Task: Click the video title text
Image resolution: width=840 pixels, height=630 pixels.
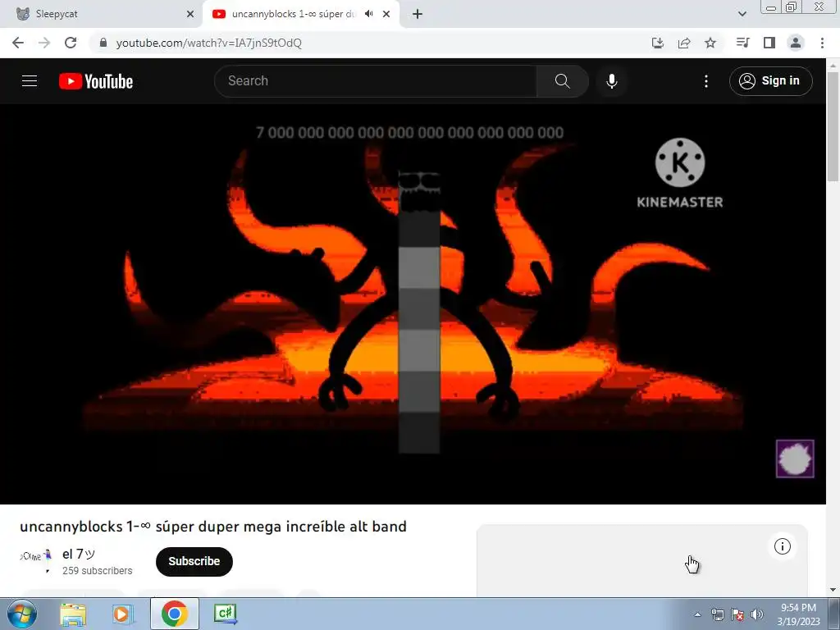Action: pos(213,527)
